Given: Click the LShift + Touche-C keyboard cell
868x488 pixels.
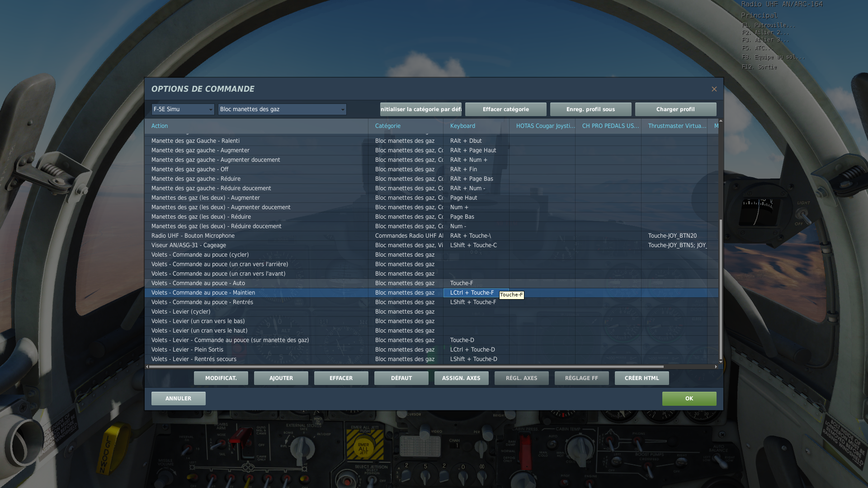Looking at the screenshot, I should coord(476,245).
